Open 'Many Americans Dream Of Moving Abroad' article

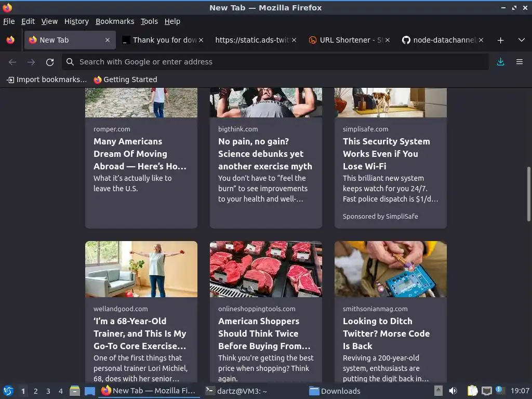click(x=140, y=154)
